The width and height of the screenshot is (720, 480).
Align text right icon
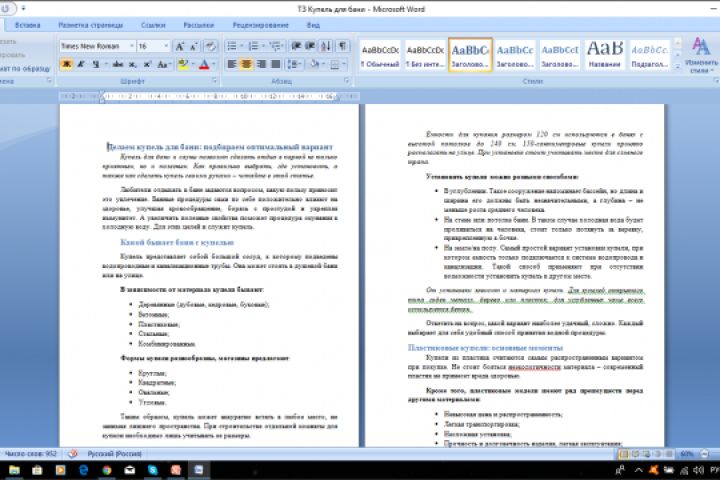[261, 64]
